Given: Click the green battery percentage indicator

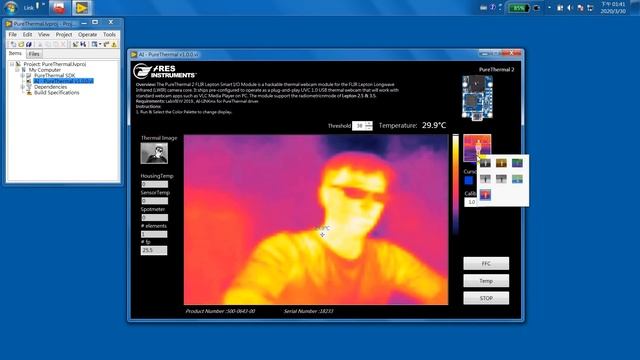Looking at the screenshot, I should 518,8.
